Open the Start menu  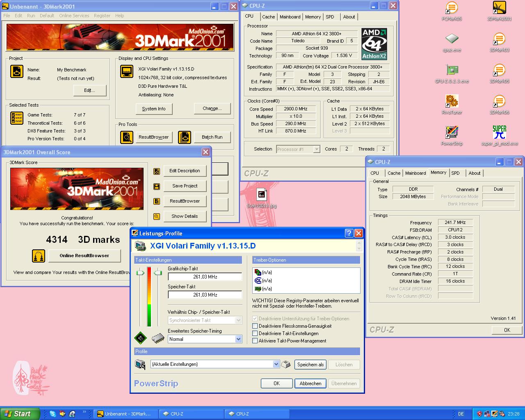point(20,414)
